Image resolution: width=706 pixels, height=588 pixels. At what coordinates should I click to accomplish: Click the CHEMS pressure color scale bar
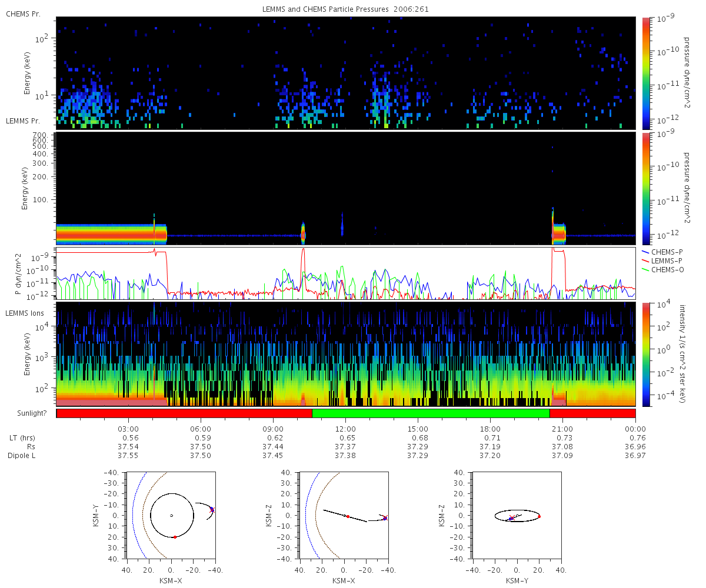click(646, 73)
